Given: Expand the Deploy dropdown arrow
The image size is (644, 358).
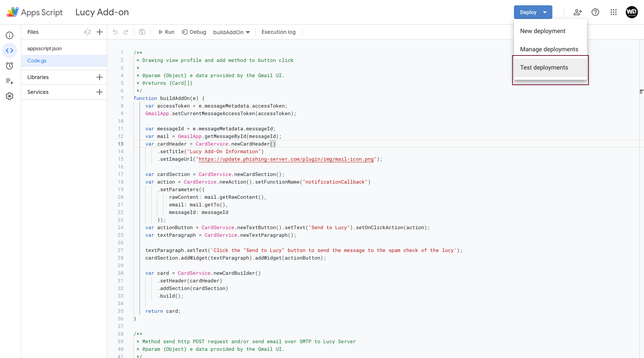Looking at the screenshot, I should 545,12.
